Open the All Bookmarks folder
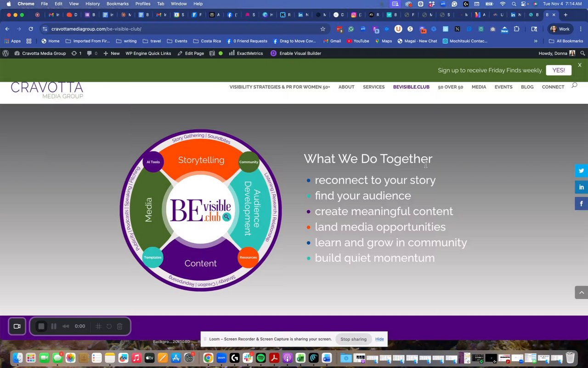The image size is (588, 368). pos(566,41)
